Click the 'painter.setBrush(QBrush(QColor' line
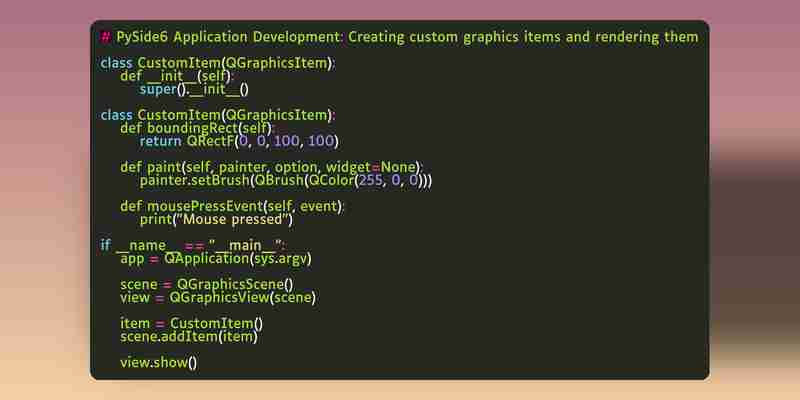Screen dimensions: 800x400 [x=286, y=181]
